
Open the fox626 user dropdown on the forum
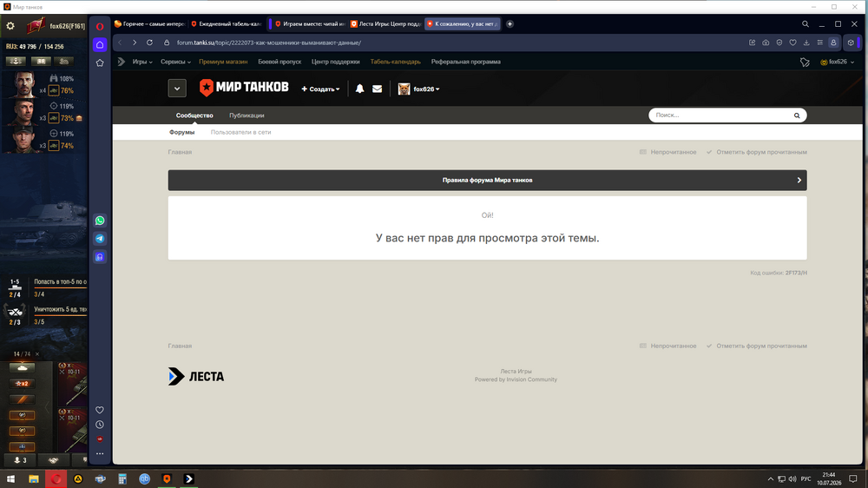tap(419, 89)
